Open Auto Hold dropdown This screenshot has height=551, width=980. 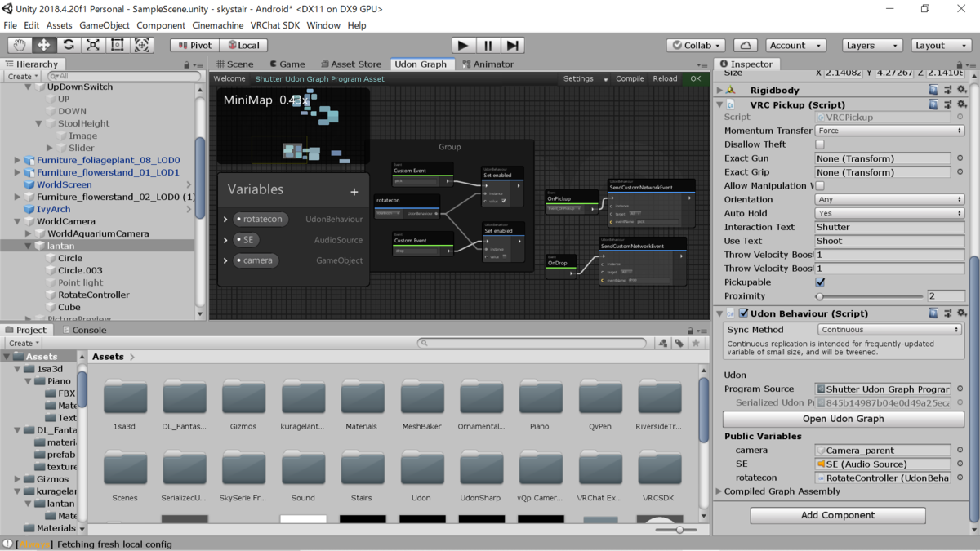(x=889, y=213)
